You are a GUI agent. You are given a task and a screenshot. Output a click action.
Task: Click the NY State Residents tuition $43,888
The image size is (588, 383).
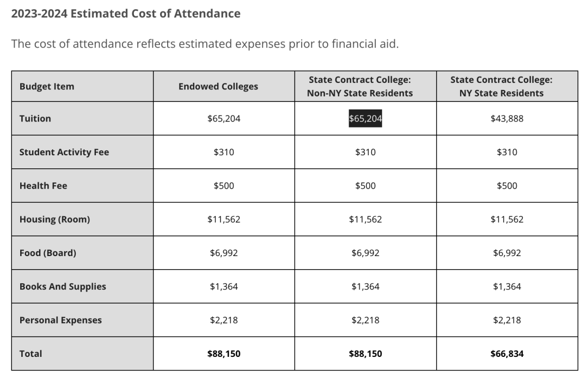point(507,119)
